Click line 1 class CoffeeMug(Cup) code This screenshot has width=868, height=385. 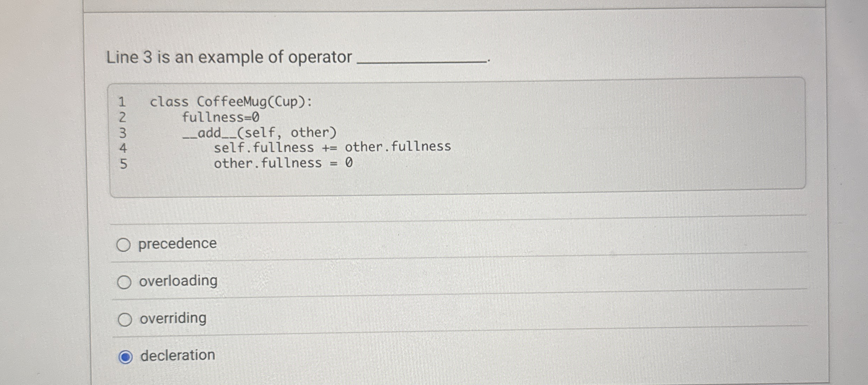pos(229,102)
